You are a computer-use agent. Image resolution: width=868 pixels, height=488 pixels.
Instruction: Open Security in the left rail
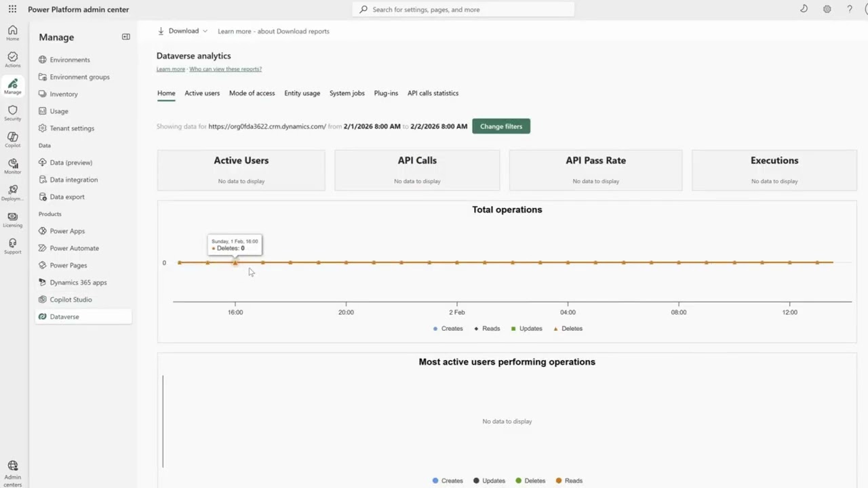(x=12, y=113)
